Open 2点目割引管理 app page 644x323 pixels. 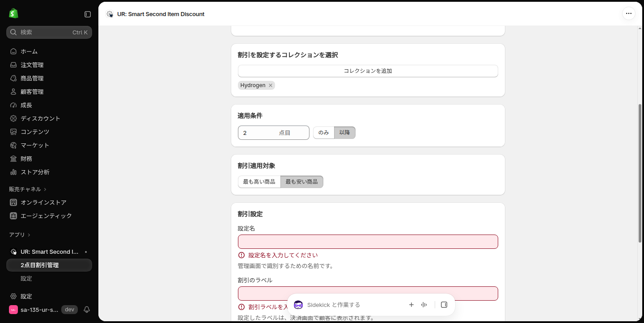pyautogui.click(x=49, y=265)
